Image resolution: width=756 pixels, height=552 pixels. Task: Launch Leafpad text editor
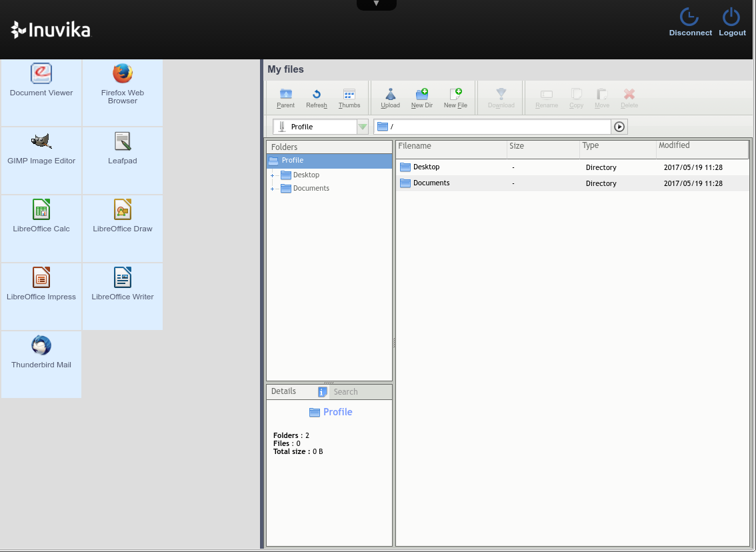pos(123,148)
